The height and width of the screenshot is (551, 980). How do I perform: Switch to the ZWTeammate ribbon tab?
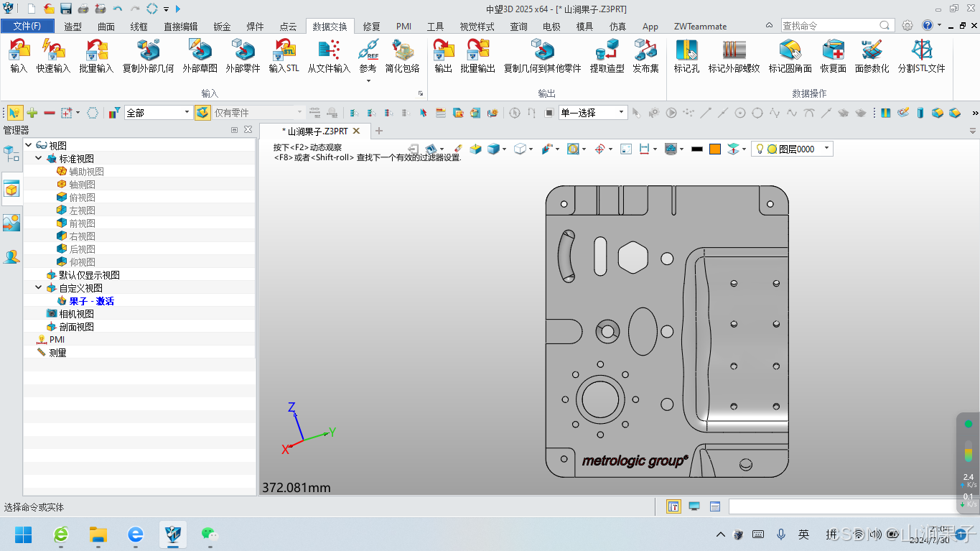tap(700, 27)
